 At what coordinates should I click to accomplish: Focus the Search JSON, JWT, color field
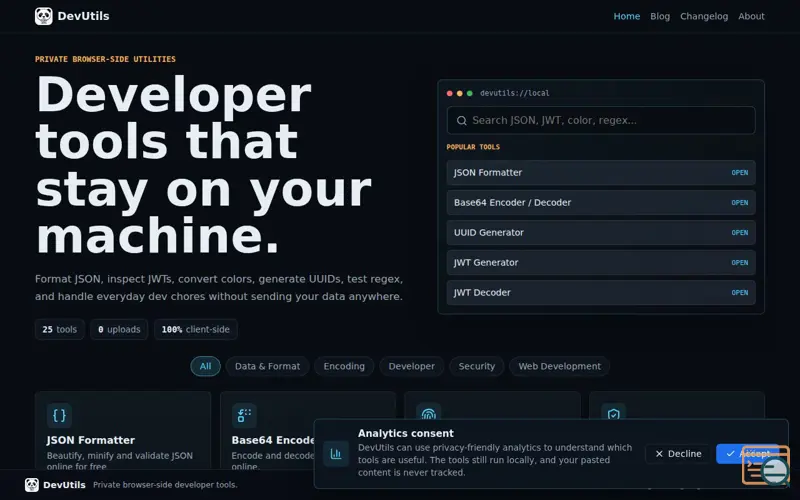click(601, 120)
